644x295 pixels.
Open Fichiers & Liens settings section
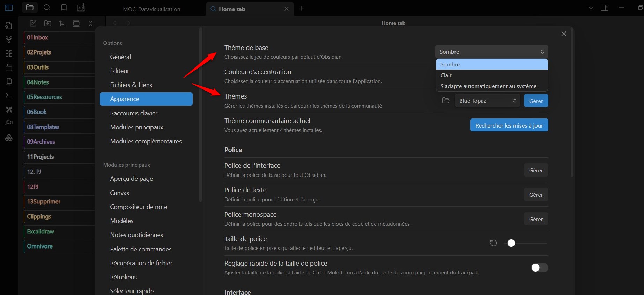coord(146,85)
